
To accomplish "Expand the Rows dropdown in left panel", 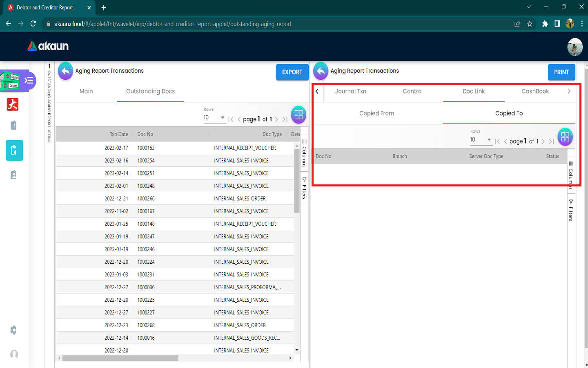I will point(214,118).
